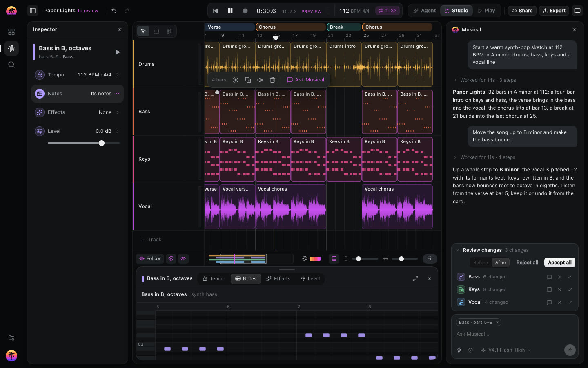Mute the selected clip

[260, 80]
